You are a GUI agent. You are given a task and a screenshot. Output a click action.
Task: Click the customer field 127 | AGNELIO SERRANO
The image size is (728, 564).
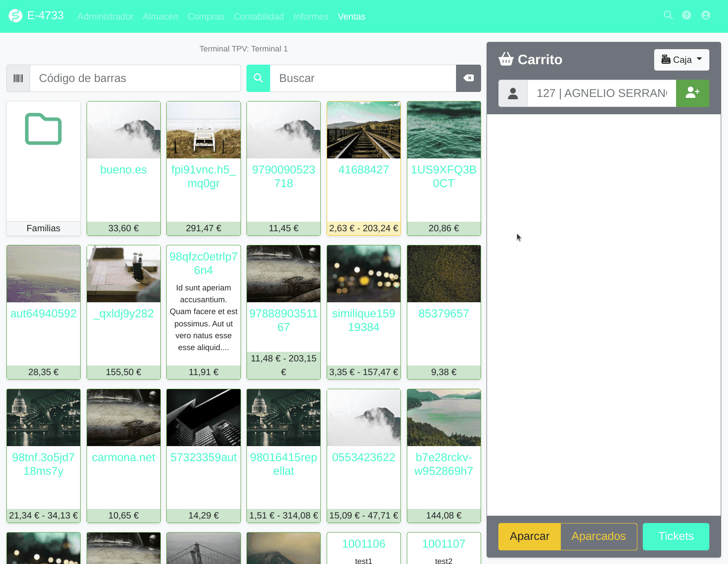[602, 93]
